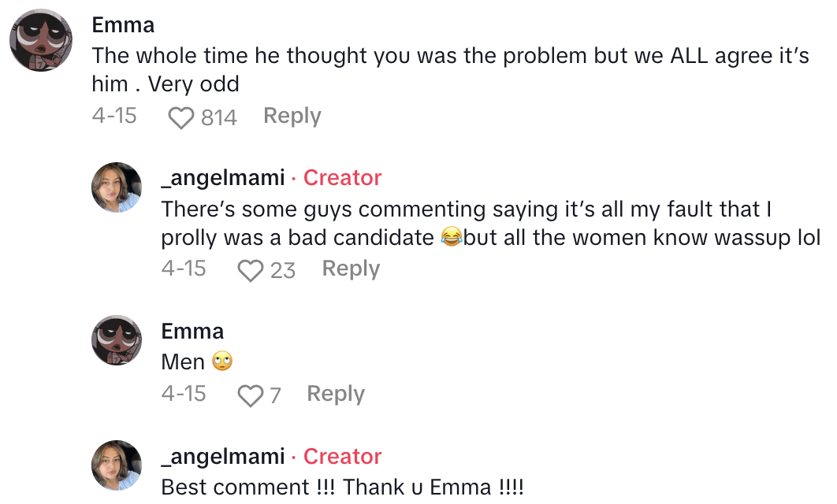Open the Creator badge beside _angelmami's name

[x=342, y=178]
